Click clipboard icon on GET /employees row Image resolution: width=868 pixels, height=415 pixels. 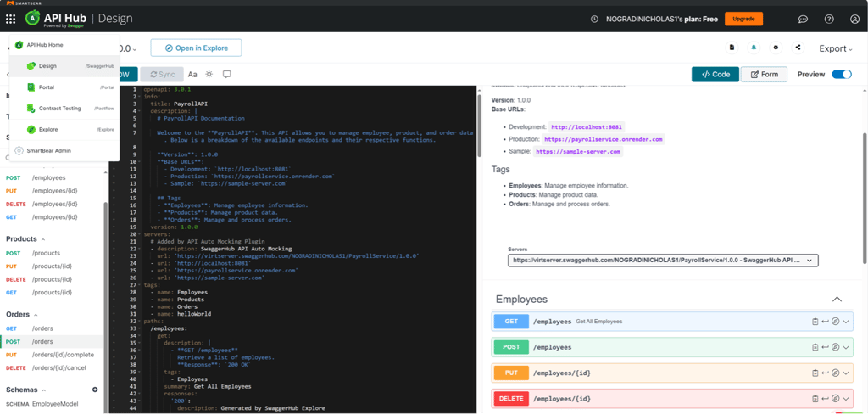coord(815,322)
